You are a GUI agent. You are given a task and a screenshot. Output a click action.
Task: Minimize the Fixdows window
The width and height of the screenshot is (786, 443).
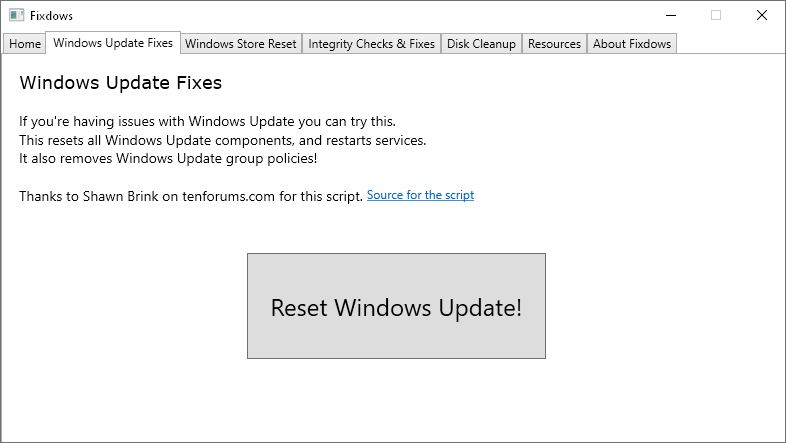tap(669, 15)
